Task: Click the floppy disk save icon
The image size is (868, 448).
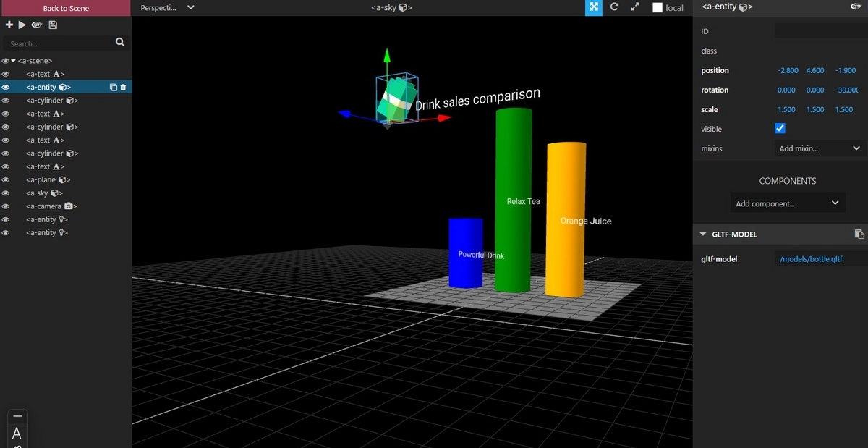Action: tap(53, 25)
